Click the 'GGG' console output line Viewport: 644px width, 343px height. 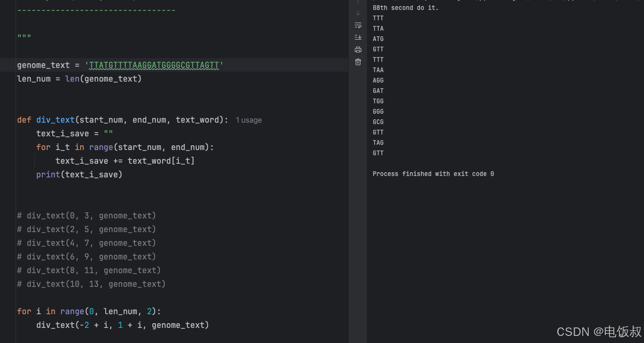tap(378, 112)
